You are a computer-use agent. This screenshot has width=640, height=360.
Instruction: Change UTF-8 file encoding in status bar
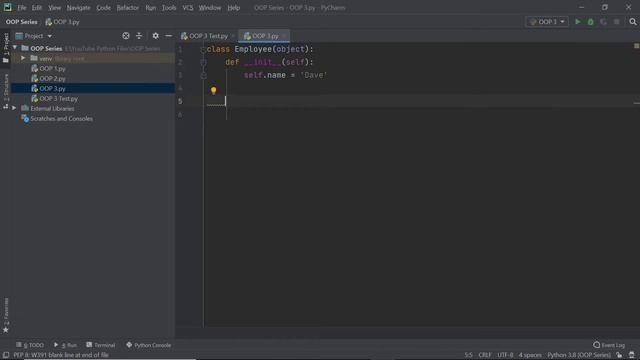pos(505,355)
